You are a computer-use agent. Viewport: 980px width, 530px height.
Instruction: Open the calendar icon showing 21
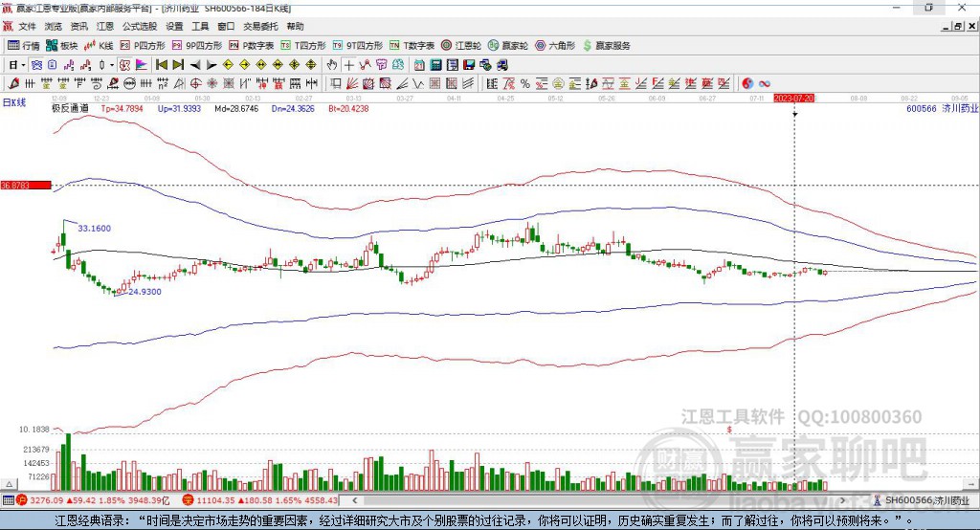tap(419, 65)
